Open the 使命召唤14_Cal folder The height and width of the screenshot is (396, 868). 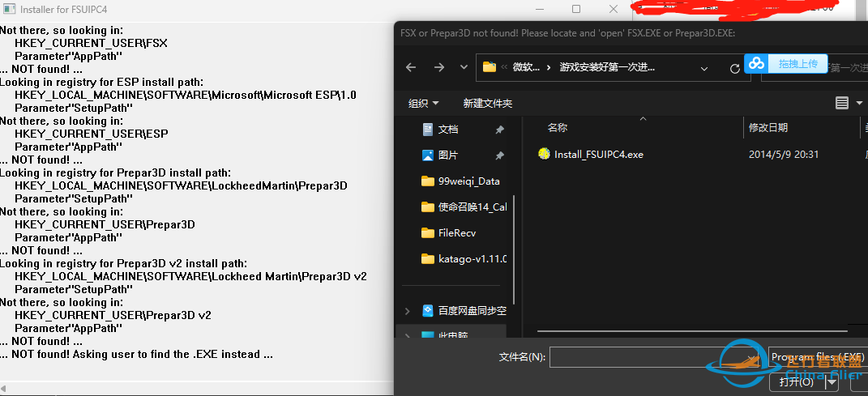pos(472,207)
